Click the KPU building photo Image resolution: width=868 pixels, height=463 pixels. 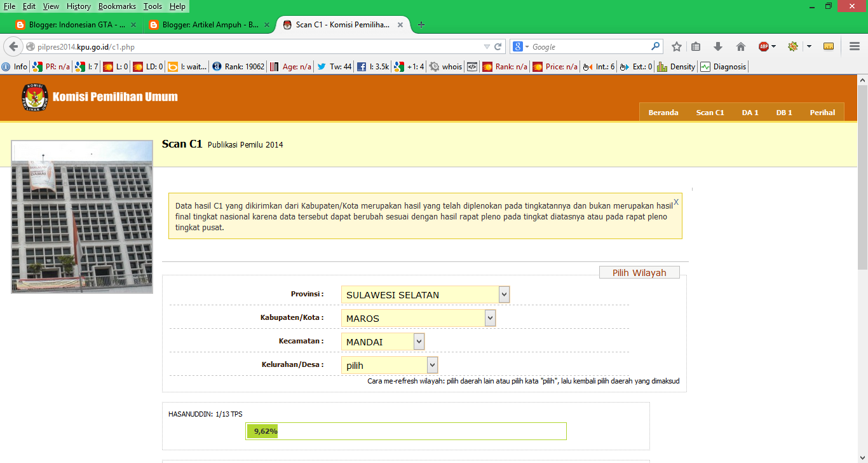(x=82, y=217)
